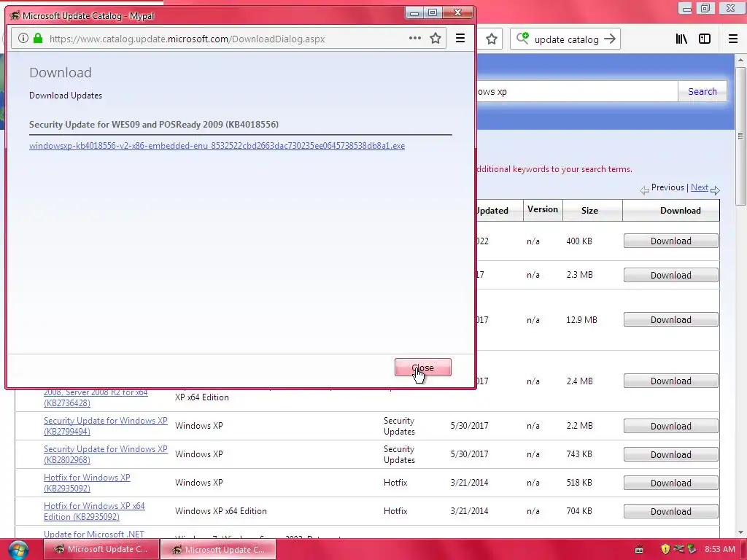Click the 'Hotfix' classification in the 518 KB row

click(395, 483)
